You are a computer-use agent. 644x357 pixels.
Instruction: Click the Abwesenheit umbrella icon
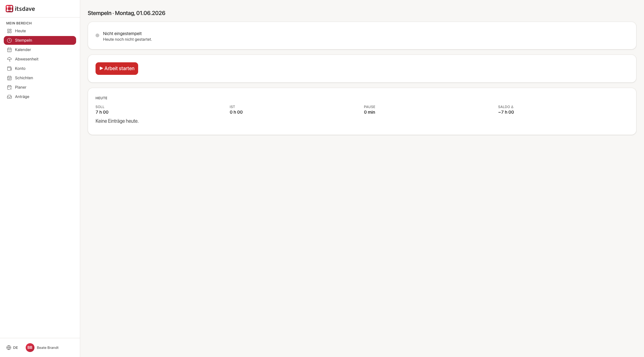(x=9, y=59)
